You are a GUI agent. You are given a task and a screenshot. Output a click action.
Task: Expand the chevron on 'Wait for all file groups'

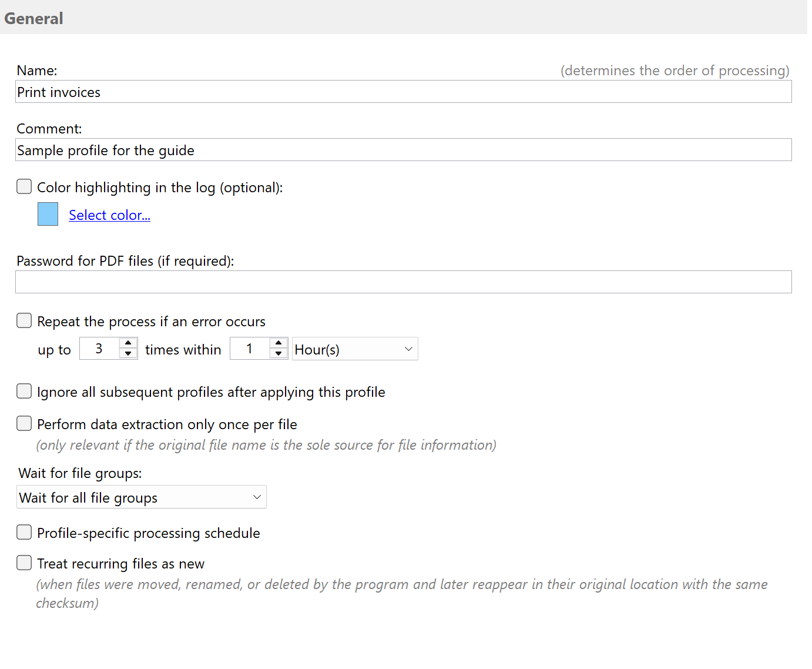pyautogui.click(x=257, y=497)
